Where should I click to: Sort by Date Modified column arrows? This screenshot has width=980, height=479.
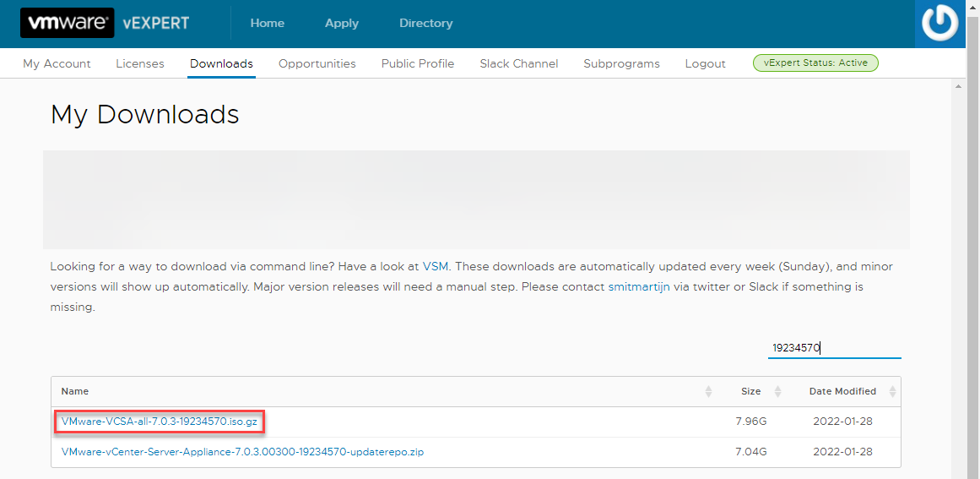892,391
